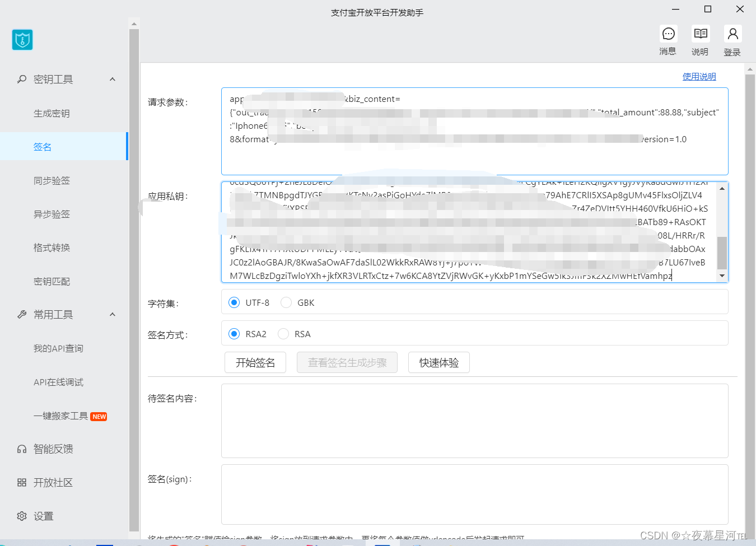Go to 异步验签 page
The height and width of the screenshot is (546, 756).
pos(52,214)
